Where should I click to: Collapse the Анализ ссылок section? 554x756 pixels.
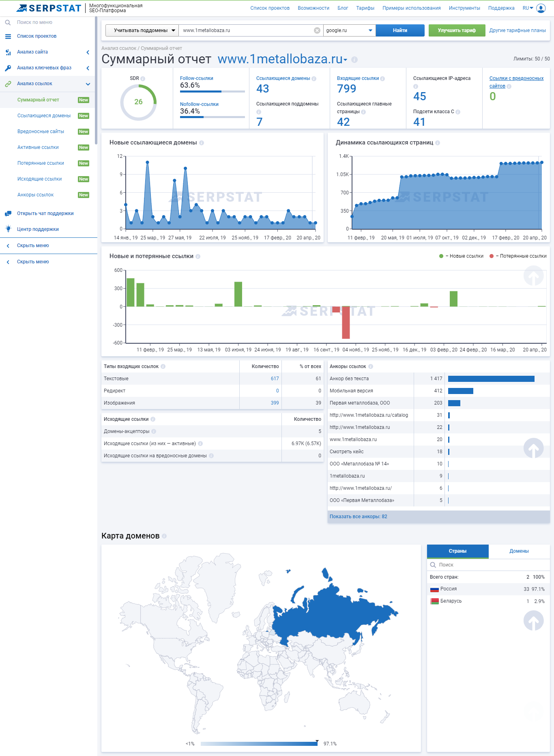point(88,84)
